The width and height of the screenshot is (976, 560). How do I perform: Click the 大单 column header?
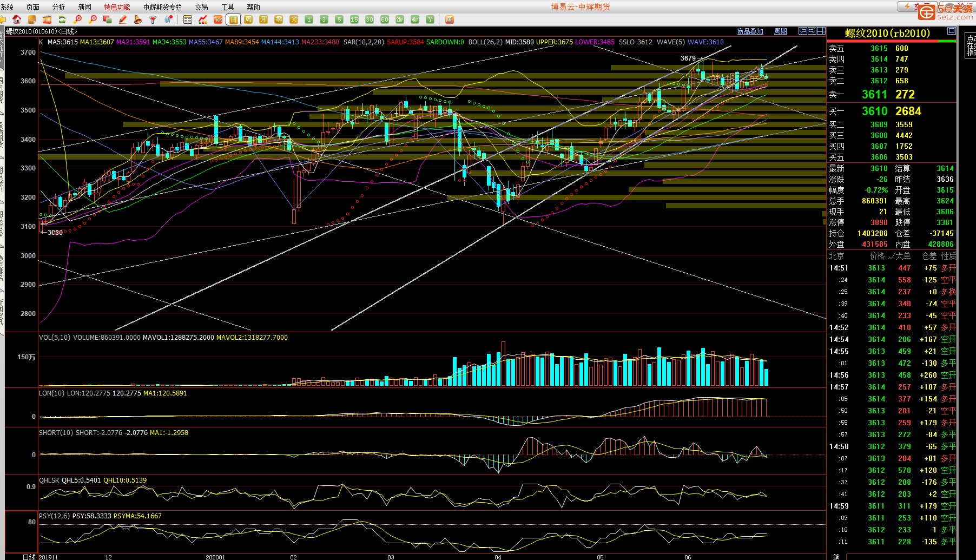902,256
